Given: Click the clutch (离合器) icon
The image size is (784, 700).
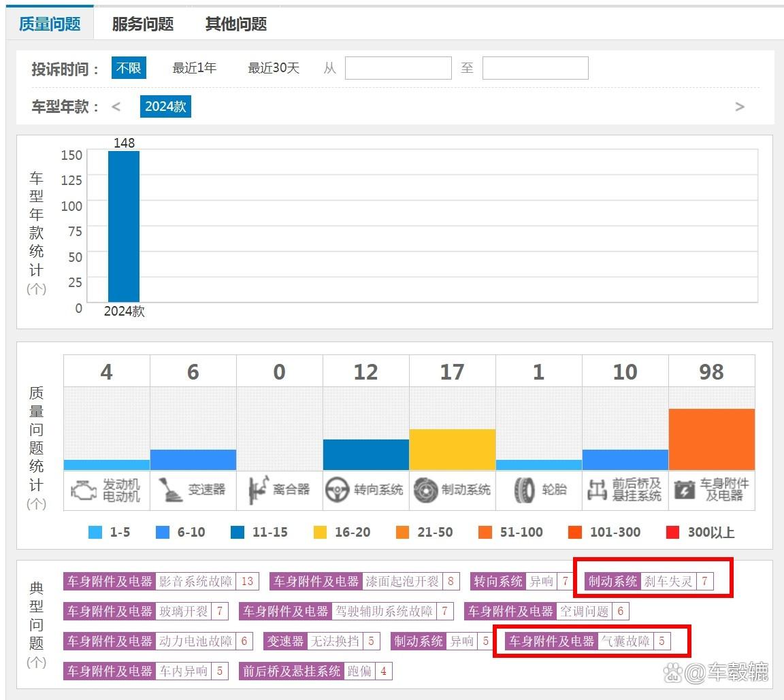Looking at the screenshot, I should click(x=259, y=490).
